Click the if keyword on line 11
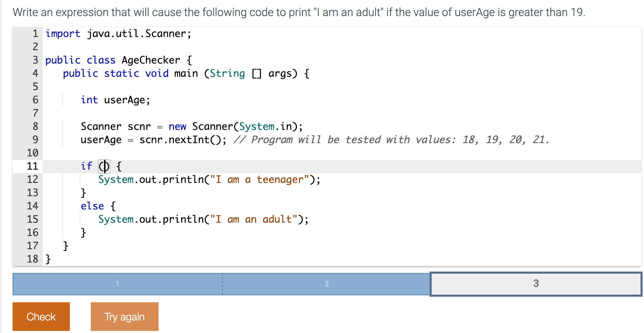Screen dimensions: 644x333 86,166
